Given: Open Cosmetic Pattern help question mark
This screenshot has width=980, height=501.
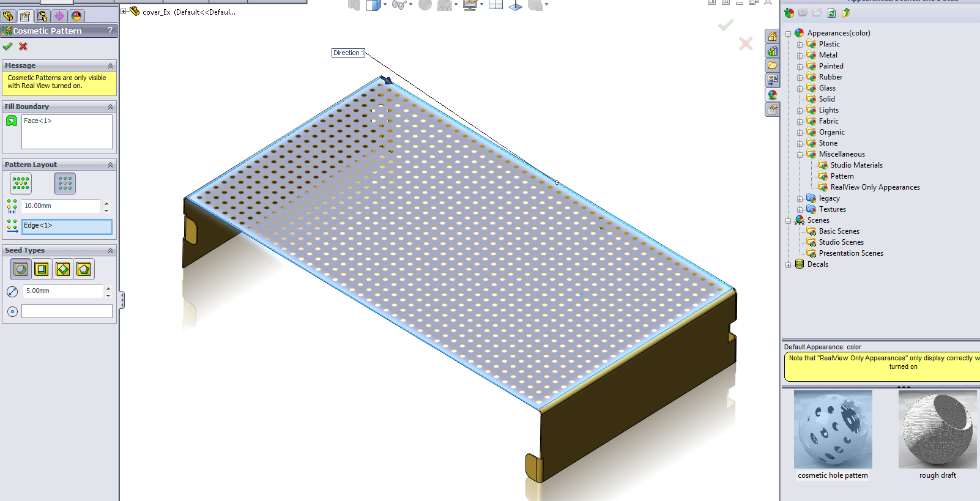Looking at the screenshot, I should (110, 30).
